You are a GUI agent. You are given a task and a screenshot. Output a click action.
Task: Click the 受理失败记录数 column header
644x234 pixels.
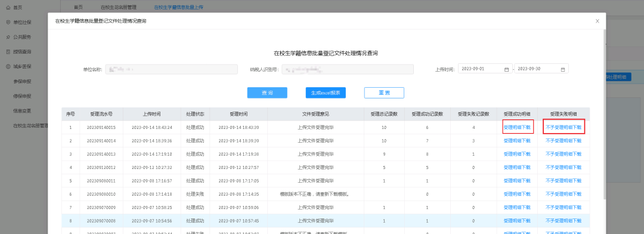pyautogui.click(x=473, y=114)
